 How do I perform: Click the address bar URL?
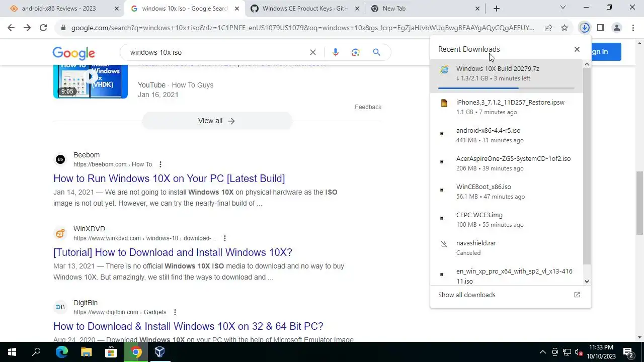pyautogui.click(x=302, y=28)
